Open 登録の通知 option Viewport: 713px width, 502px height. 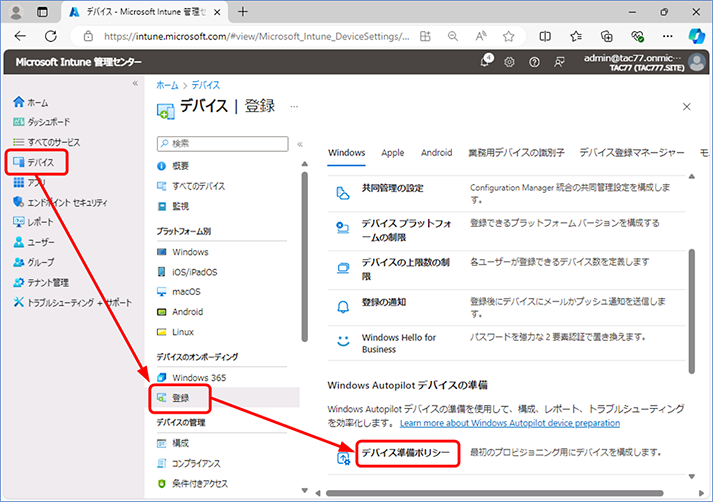[x=384, y=302]
